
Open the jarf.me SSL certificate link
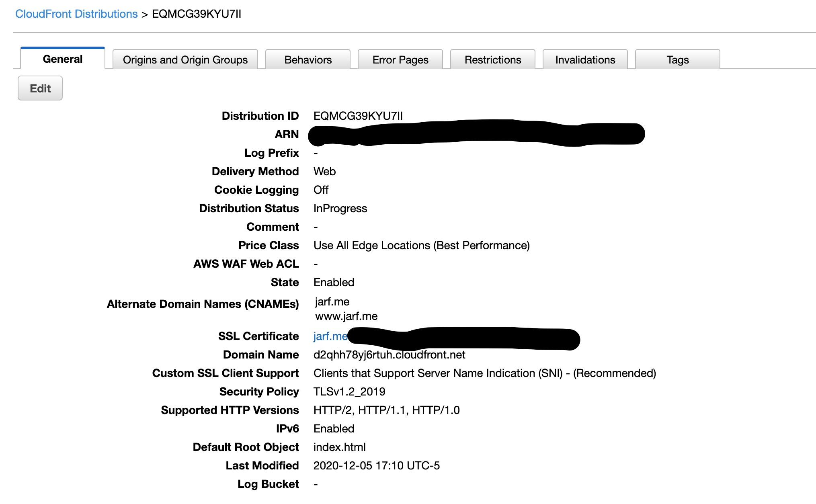330,336
